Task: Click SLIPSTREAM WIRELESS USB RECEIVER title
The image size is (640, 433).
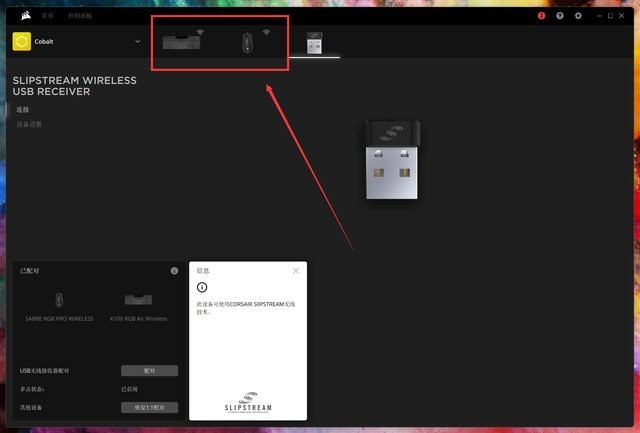Action: click(x=75, y=86)
